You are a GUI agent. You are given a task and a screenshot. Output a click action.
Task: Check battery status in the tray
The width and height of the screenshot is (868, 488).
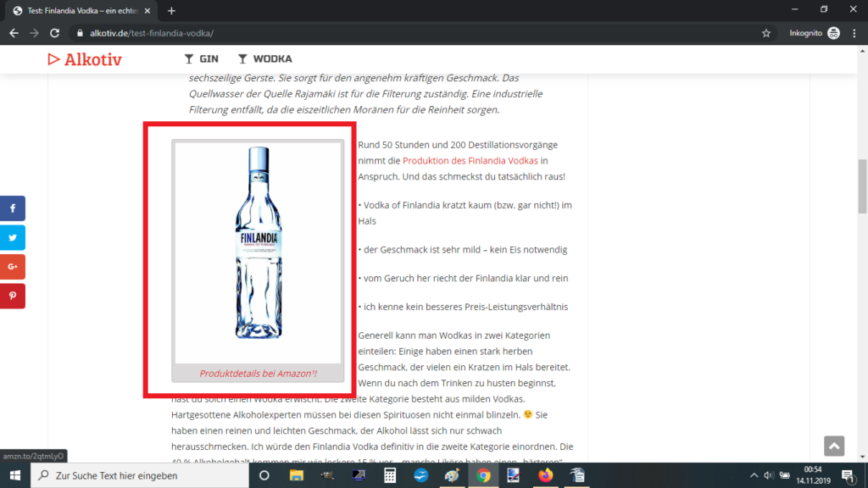pyautogui.click(x=784, y=475)
